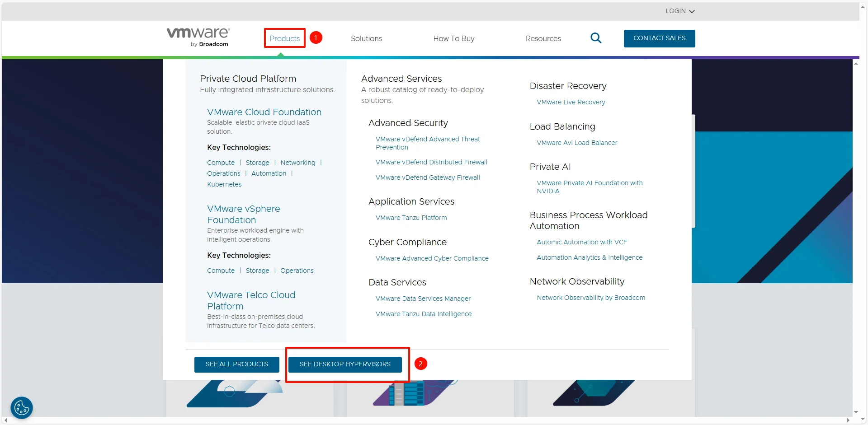Switch to the Solutions tab
The width and height of the screenshot is (868, 425).
[366, 38]
